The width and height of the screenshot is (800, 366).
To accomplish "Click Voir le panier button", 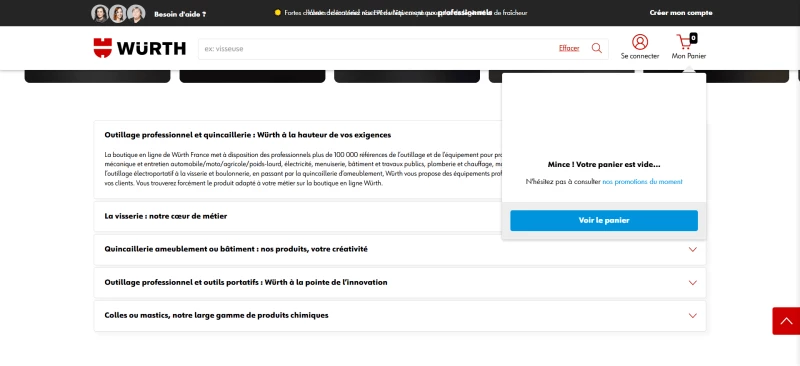I will (604, 221).
